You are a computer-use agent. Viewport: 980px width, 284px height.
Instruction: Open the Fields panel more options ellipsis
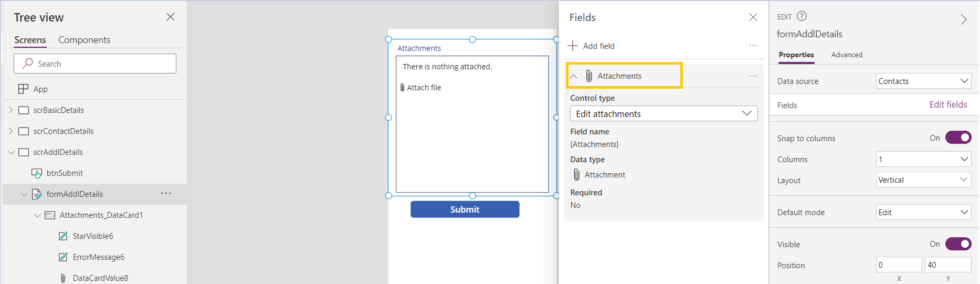tap(753, 46)
